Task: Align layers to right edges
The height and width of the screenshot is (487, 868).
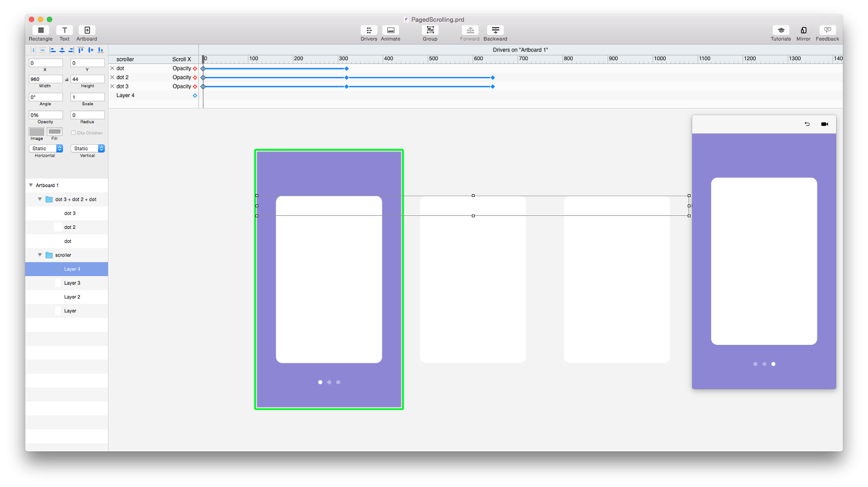Action: click(71, 50)
